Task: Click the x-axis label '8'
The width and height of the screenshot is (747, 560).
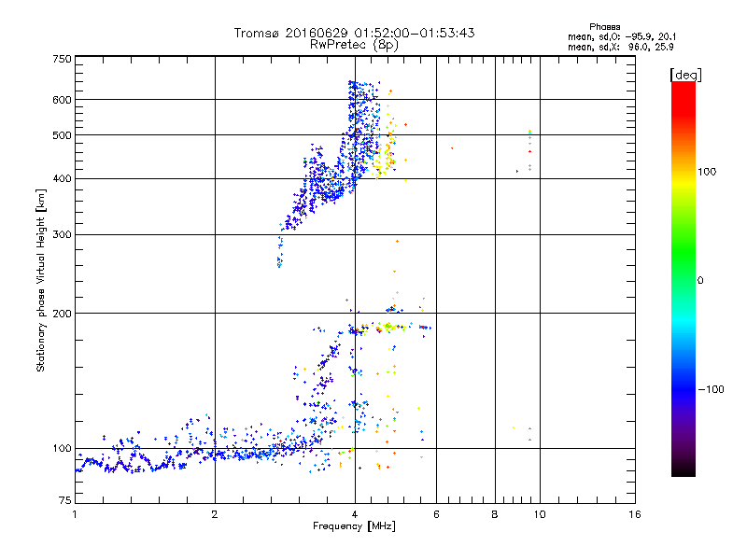Action: coord(495,514)
